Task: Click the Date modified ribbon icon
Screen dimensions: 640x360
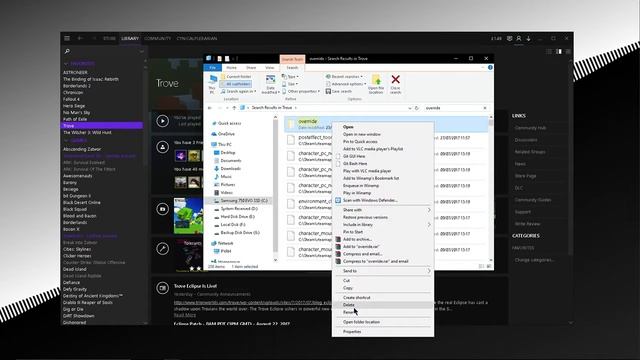Action: [270, 84]
